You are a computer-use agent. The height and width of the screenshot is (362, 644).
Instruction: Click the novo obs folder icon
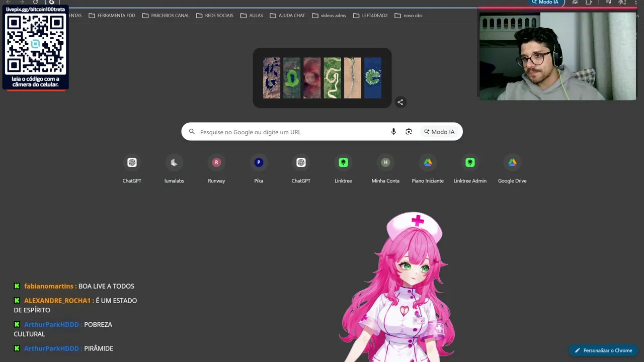click(398, 16)
